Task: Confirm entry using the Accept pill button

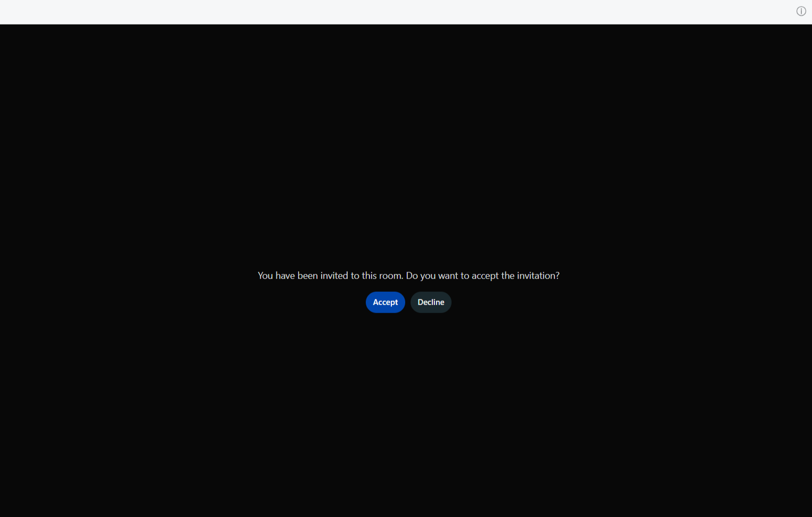Action: (385, 302)
